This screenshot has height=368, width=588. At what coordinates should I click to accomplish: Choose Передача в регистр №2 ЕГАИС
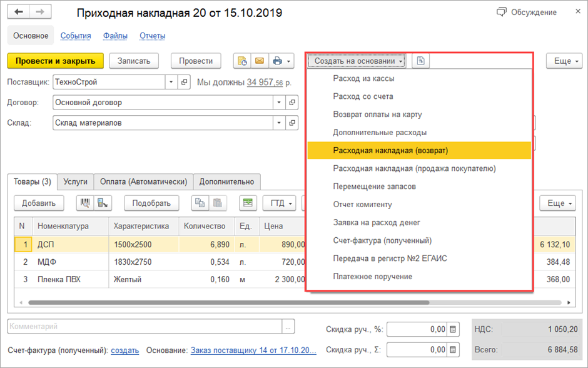pyautogui.click(x=419, y=258)
